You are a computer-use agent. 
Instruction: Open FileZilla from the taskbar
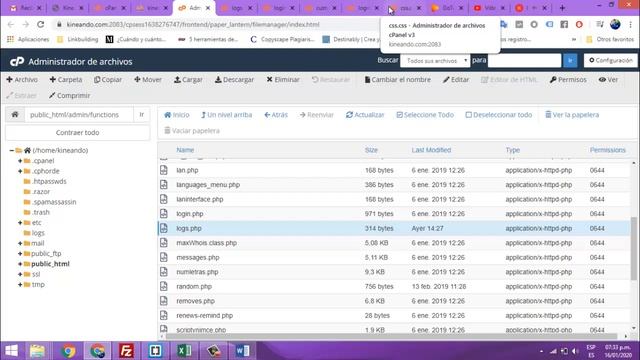pos(127,351)
